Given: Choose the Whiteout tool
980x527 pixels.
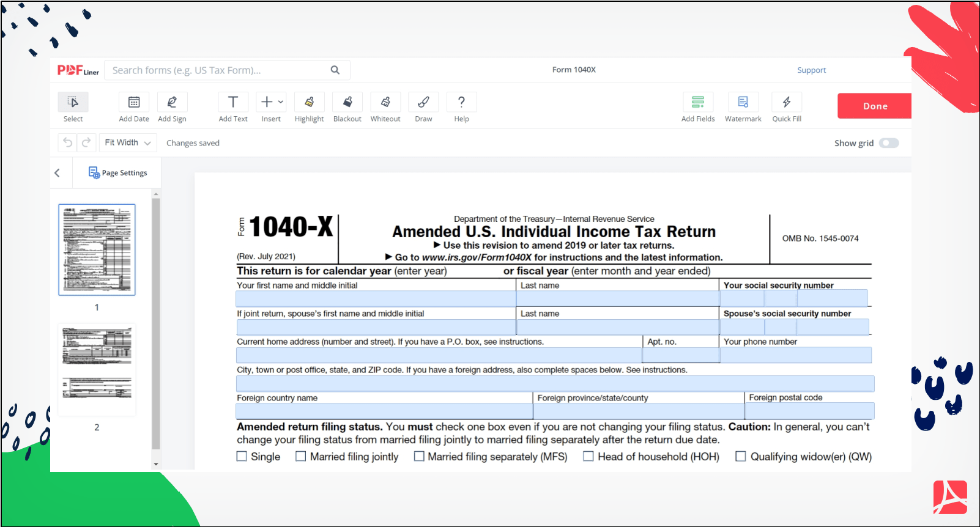Looking at the screenshot, I should [385, 102].
